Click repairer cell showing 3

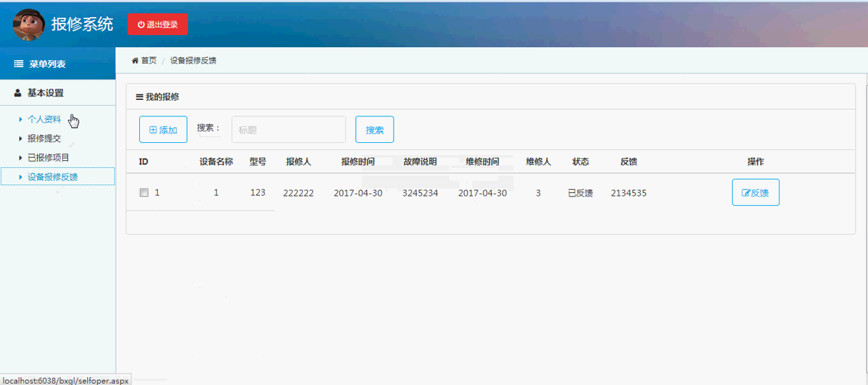pos(538,193)
